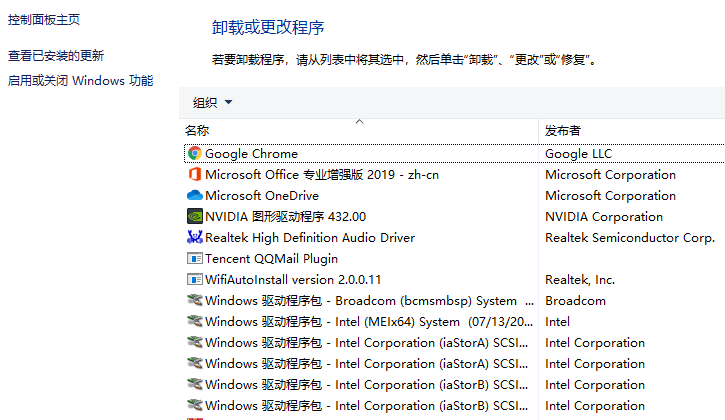Sort list by 发布者 column header
This screenshot has height=420, width=725.
point(563,131)
